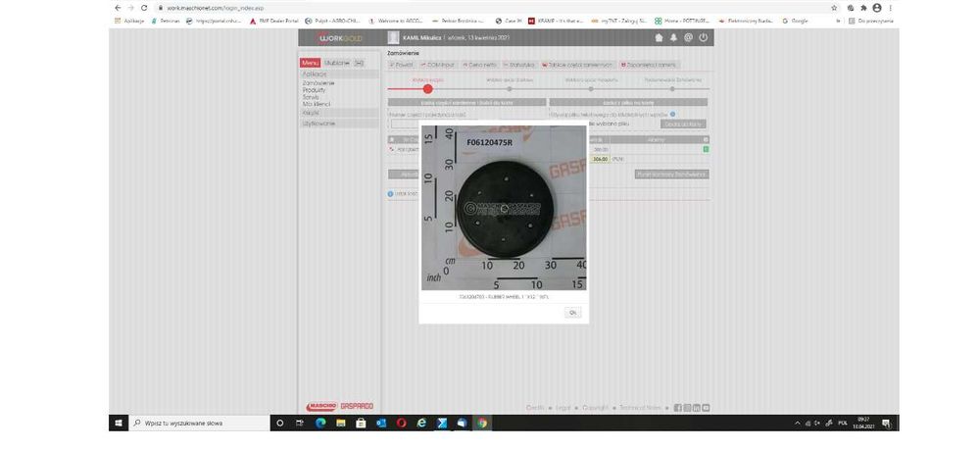Open the LinkedIn footer icon
Viewport: 980px width, 450px height.
click(x=696, y=408)
